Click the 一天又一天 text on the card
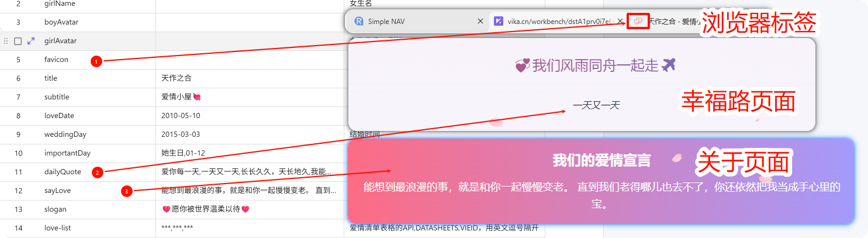 (596, 106)
